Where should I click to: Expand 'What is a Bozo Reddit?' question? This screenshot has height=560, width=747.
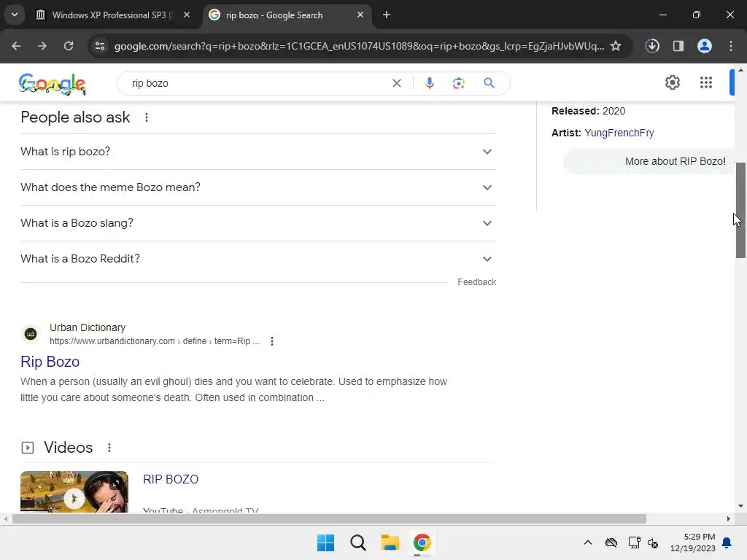tap(258, 259)
